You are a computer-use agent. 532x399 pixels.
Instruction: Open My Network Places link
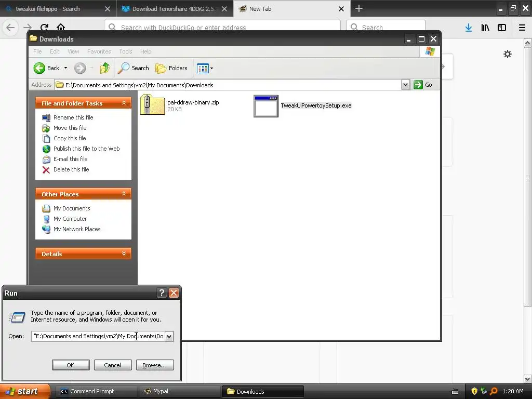[x=71, y=229]
